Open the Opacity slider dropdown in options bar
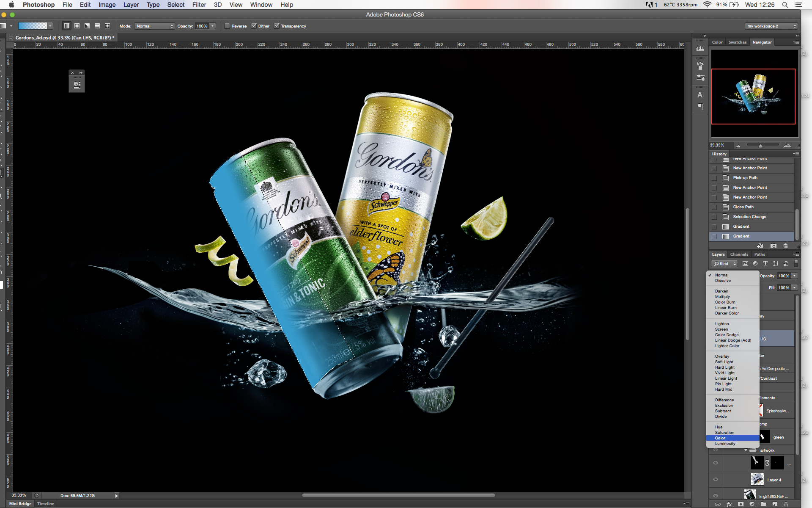 point(213,26)
